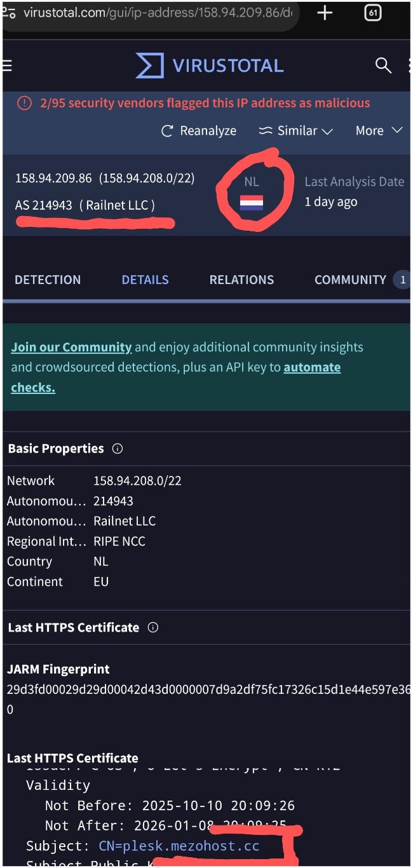The width and height of the screenshot is (413, 868).
Task: Click the Netherlands flag icon
Action: point(252,203)
